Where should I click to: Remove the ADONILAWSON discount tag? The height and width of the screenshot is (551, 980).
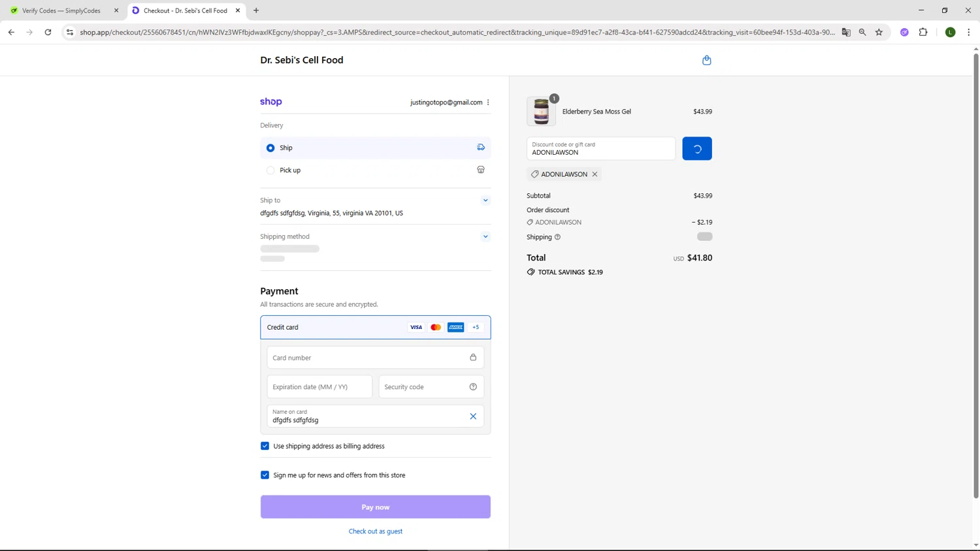click(595, 174)
